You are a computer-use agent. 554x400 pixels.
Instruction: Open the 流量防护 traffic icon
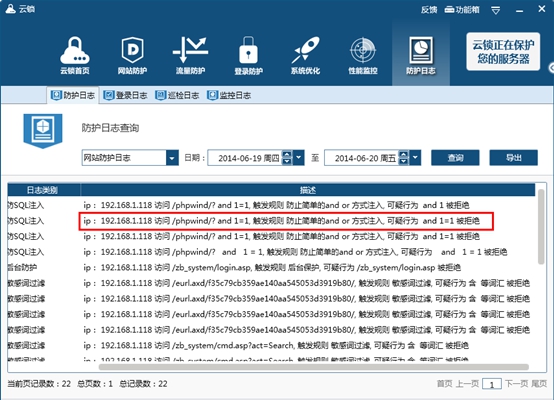190,55
